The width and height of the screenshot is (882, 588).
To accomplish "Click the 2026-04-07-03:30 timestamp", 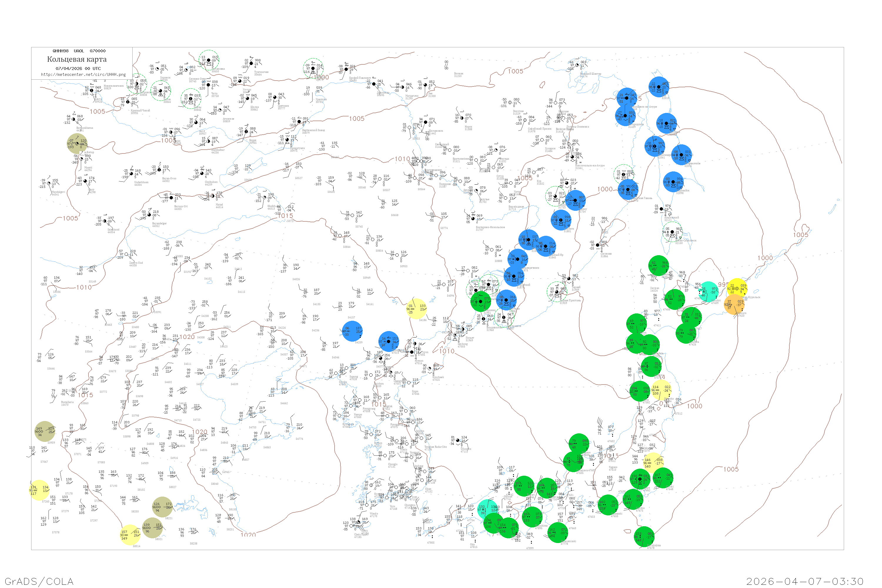I will coord(805,581).
